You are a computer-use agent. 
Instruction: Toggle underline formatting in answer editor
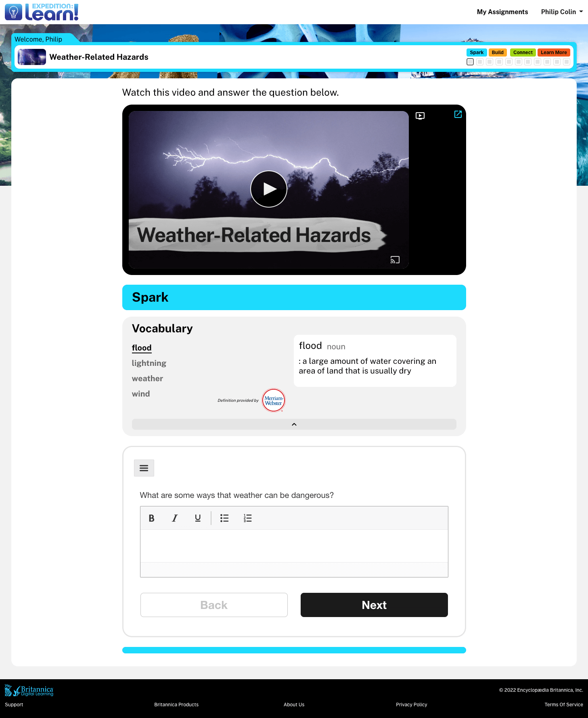click(x=197, y=518)
